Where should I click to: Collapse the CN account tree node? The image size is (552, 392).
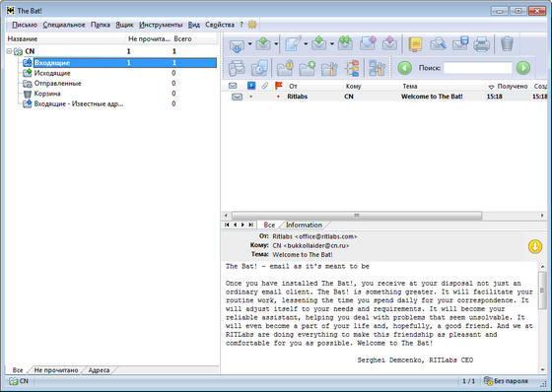click(10, 51)
